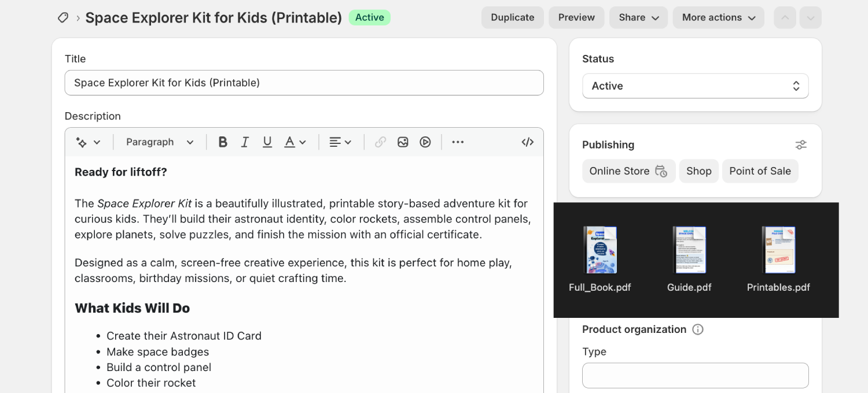Image resolution: width=868 pixels, height=393 pixels.
Task: Click the Bold formatting icon
Action: [x=223, y=142]
